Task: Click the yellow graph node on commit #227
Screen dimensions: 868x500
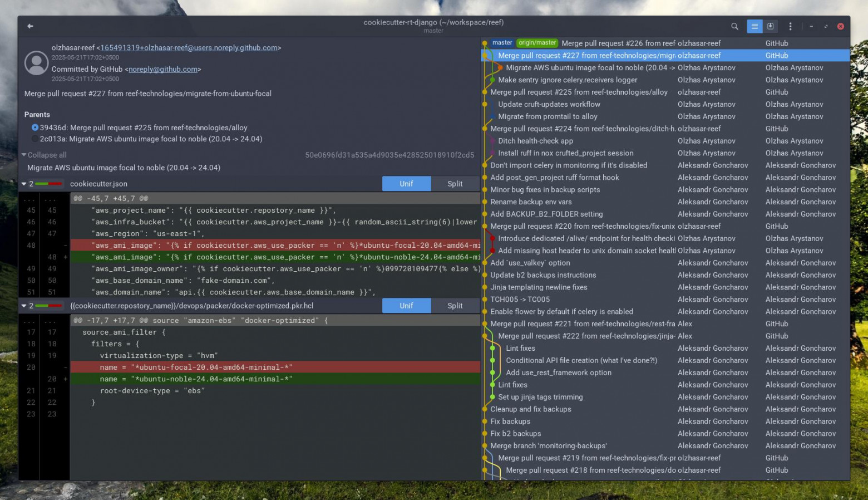Action: [x=486, y=55]
